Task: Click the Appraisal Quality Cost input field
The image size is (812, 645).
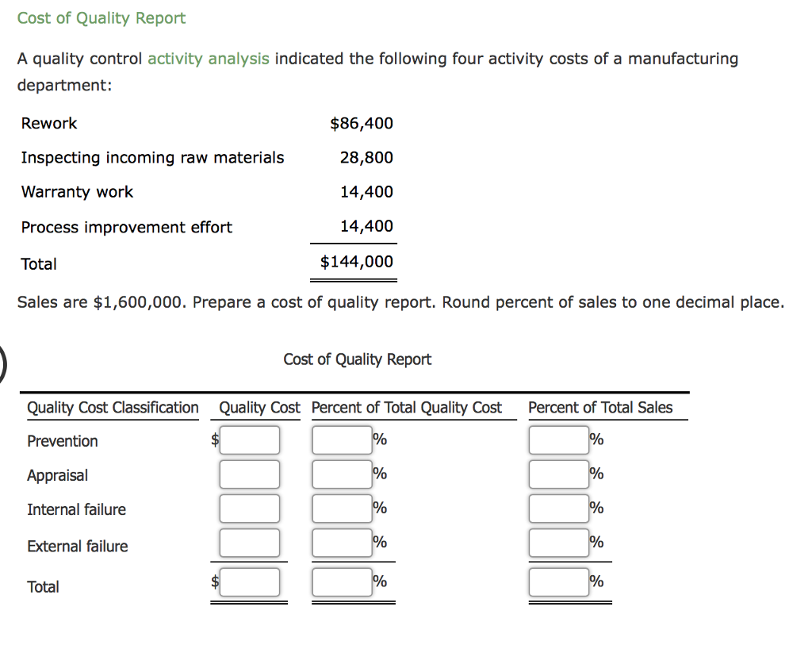Action: click(x=249, y=474)
